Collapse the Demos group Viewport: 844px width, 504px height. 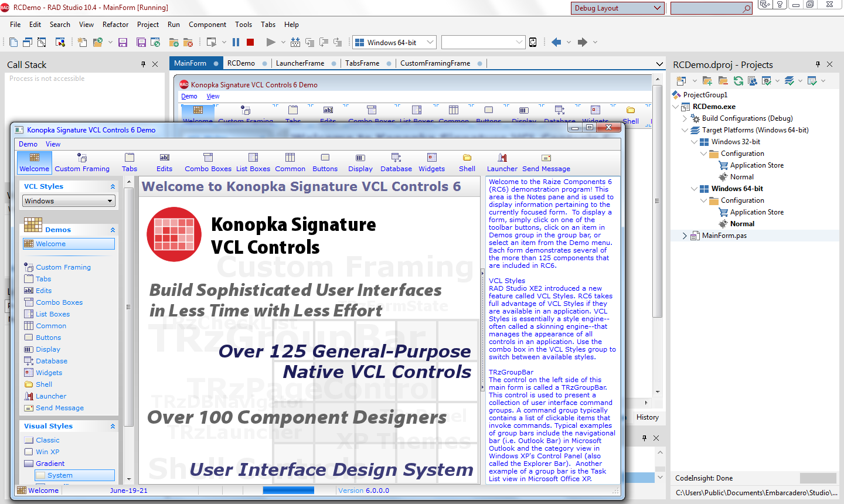(113, 230)
